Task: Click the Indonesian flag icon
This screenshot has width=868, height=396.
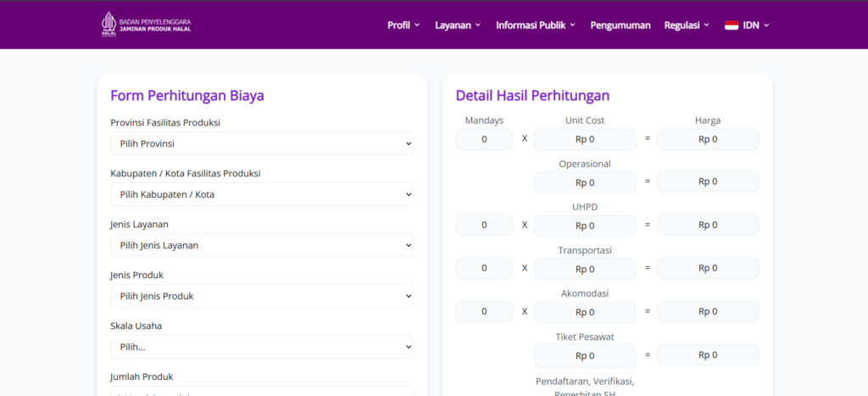Action: (x=731, y=25)
